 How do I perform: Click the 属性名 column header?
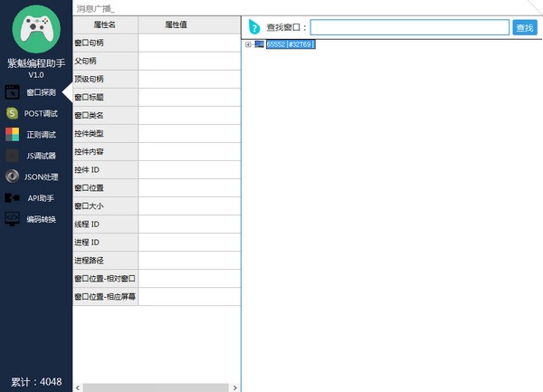[x=105, y=24]
